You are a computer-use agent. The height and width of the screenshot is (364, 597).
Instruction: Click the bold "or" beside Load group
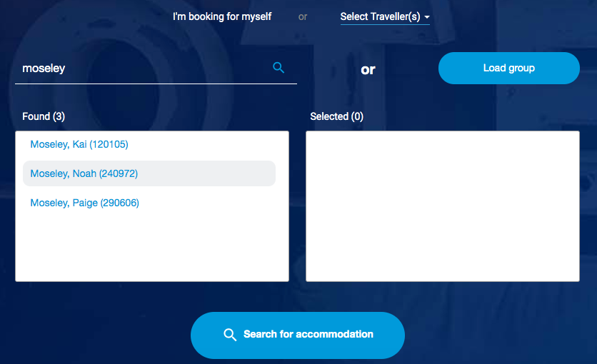tap(368, 70)
